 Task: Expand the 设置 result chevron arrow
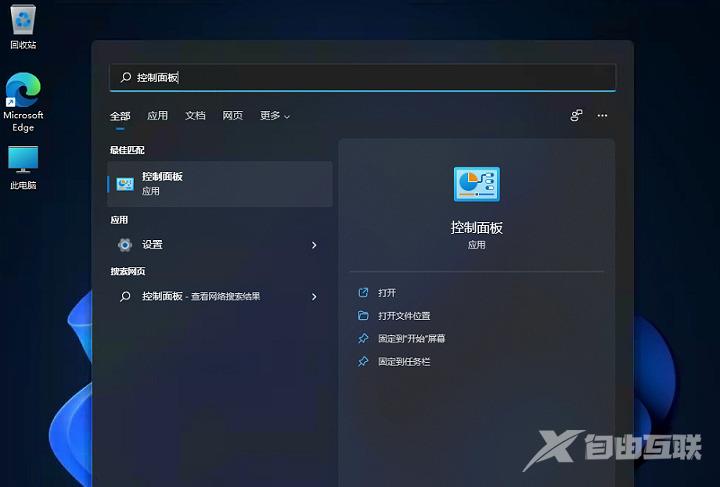click(314, 245)
